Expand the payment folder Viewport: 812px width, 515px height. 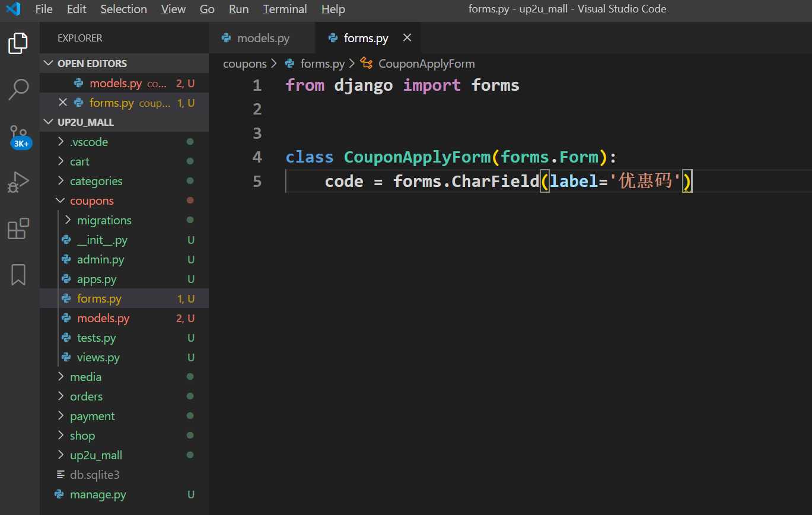pyautogui.click(x=124, y=416)
